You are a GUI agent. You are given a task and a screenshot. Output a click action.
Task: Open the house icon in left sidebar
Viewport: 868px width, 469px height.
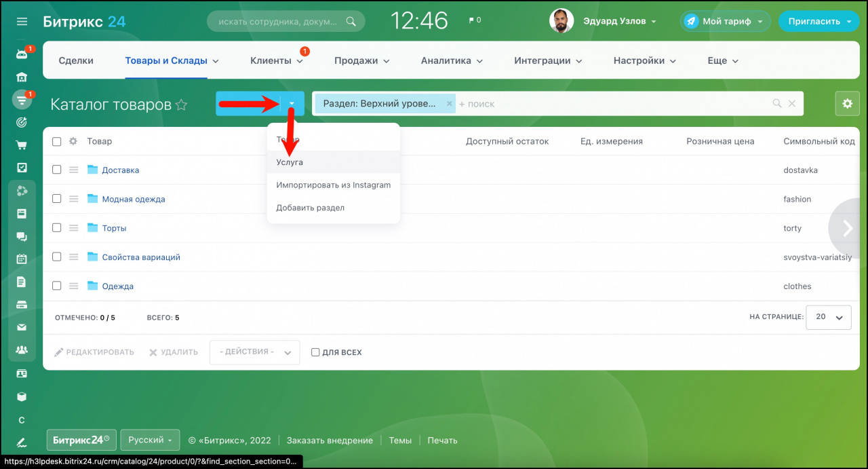click(22, 77)
